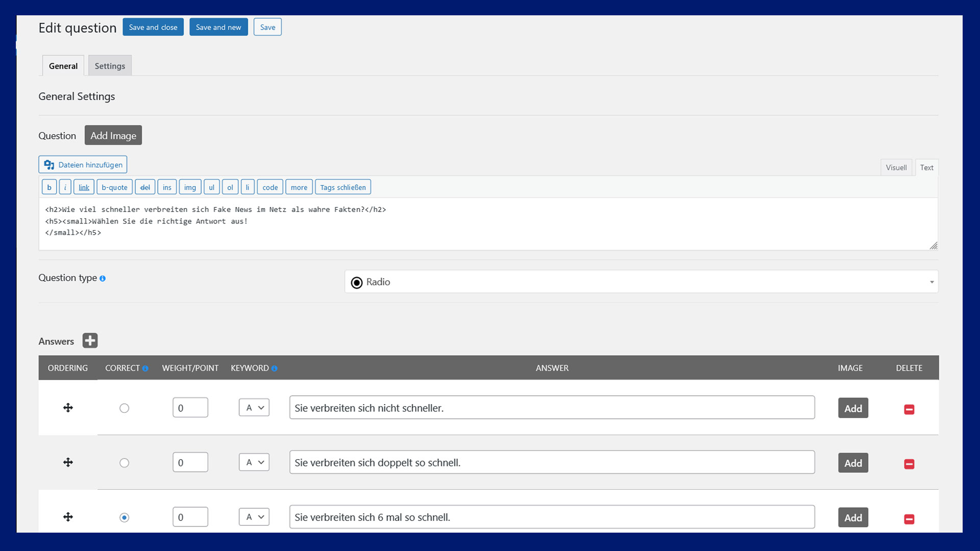The height and width of the screenshot is (551, 980).
Task: Click the Correct column info icon
Action: (x=145, y=368)
